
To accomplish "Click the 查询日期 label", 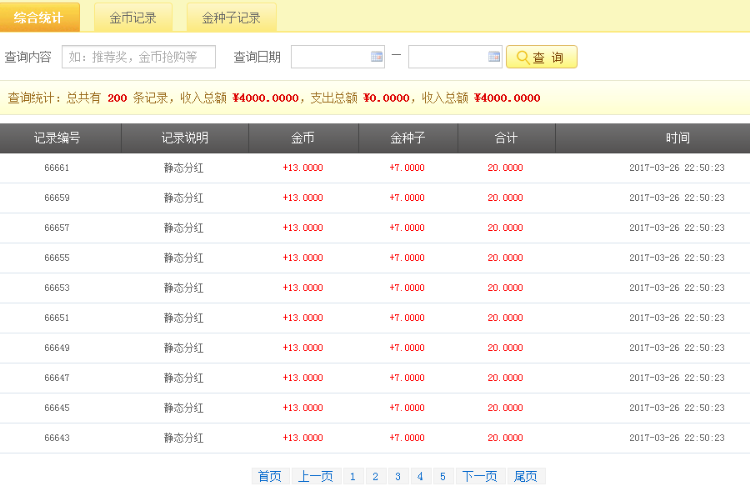I will point(257,57).
